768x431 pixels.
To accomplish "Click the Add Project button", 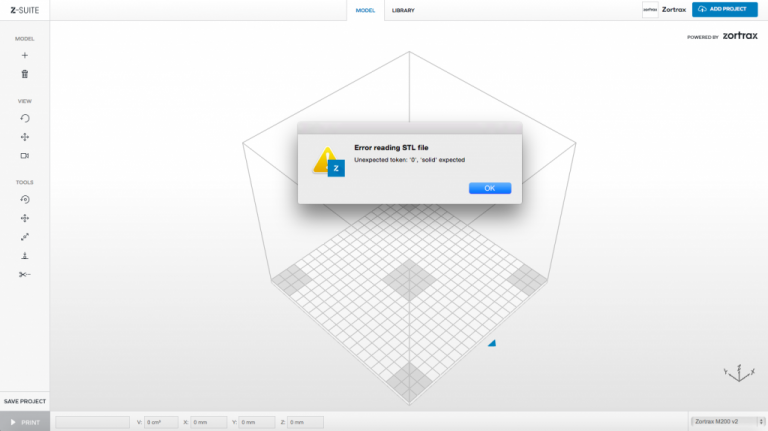I will pos(727,9).
